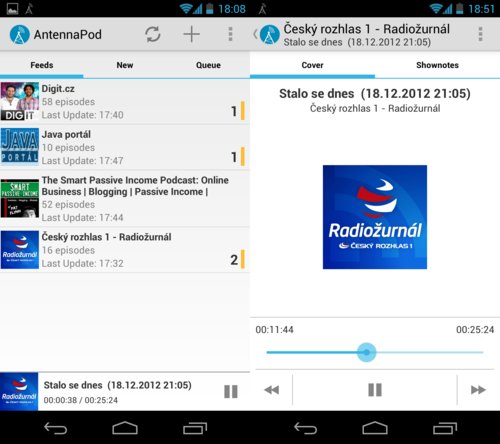Open the Shownotes tab
The height and width of the screenshot is (444, 500).
pos(437,65)
